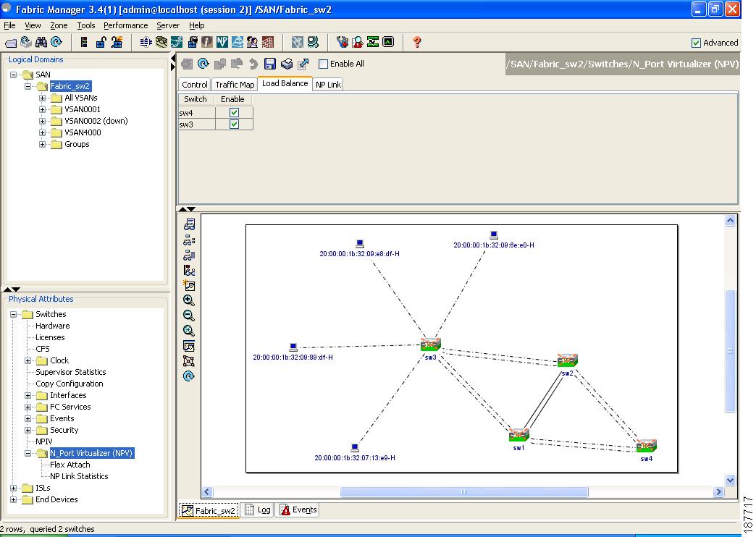Zoom out on the fabric map
The width and height of the screenshot is (756, 537).
[x=190, y=316]
